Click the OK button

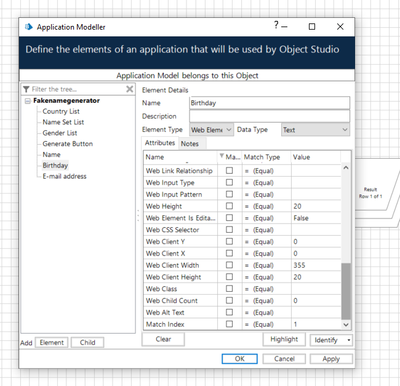pos(240,359)
